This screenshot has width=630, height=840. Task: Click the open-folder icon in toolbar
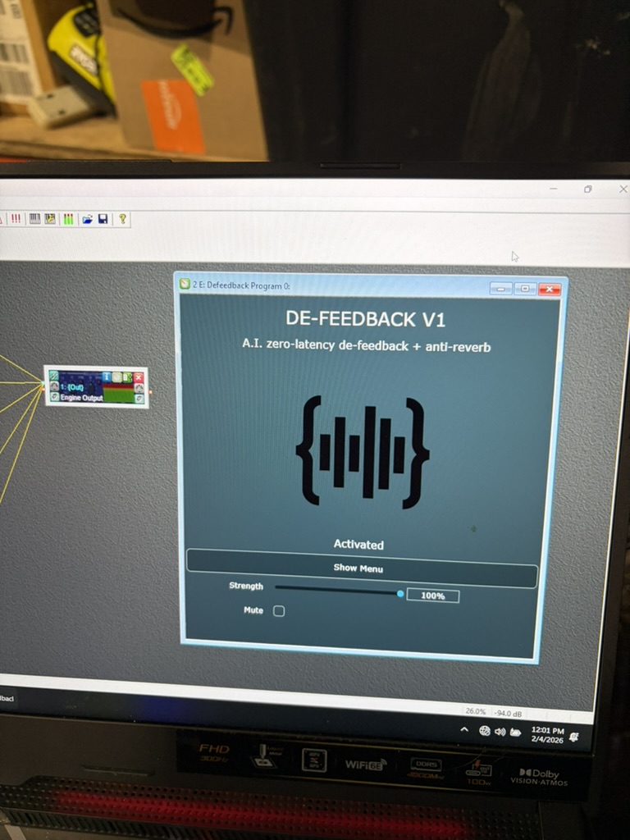[87, 218]
